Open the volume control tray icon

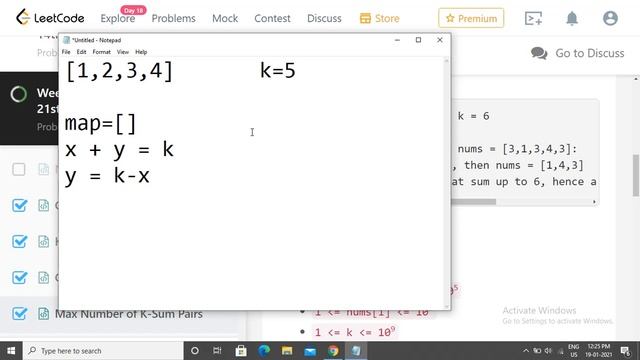click(549, 351)
